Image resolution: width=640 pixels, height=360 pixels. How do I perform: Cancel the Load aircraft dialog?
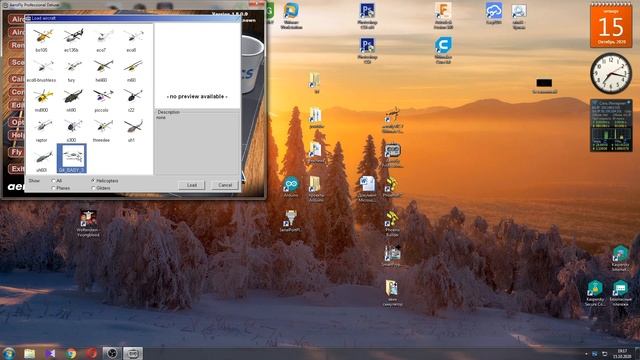(224, 185)
